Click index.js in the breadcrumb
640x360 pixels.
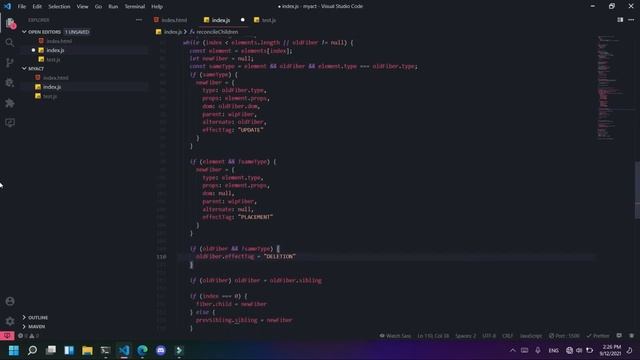173,31
